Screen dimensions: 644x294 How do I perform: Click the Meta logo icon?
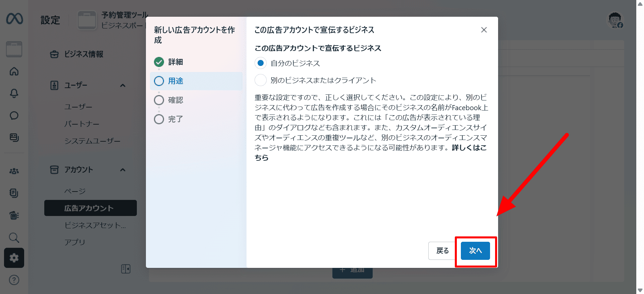(x=14, y=19)
